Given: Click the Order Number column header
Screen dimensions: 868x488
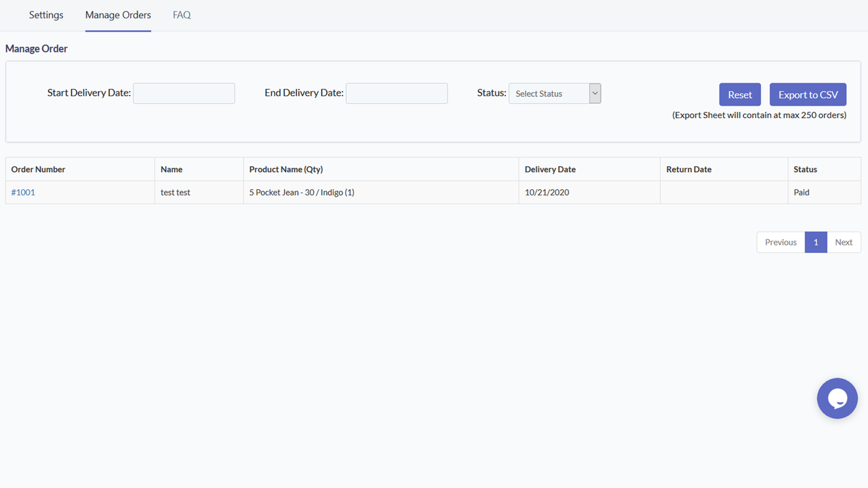Looking at the screenshot, I should pos(37,169).
